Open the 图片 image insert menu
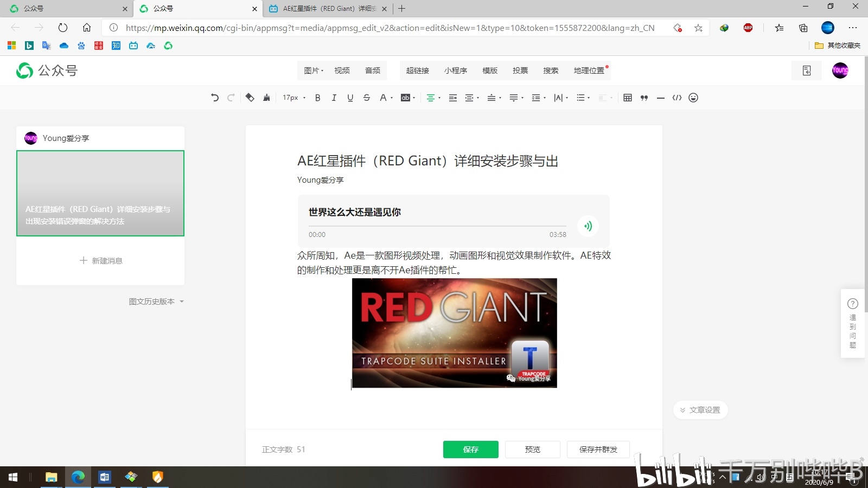The height and width of the screenshot is (488, 868). (x=314, y=70)
